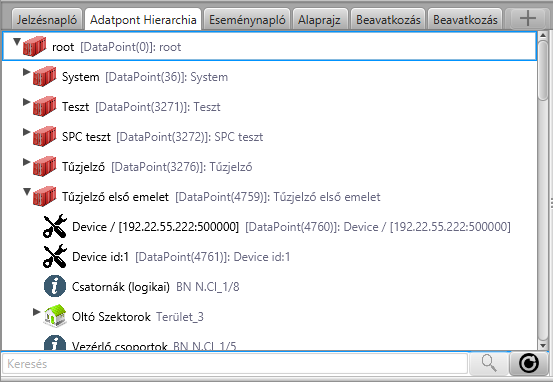553x382 pixels.
Task: Click the [DataPoint(3272)]: SPC teszt description
Action: [x=190, y=137]
